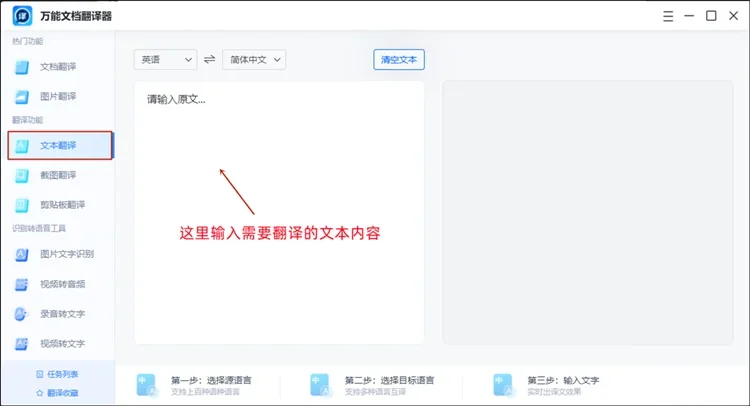Viewport: 750px width, 406px height.
Task: Open the 简体中文 target language dropdown
Action: coord(254,60)
